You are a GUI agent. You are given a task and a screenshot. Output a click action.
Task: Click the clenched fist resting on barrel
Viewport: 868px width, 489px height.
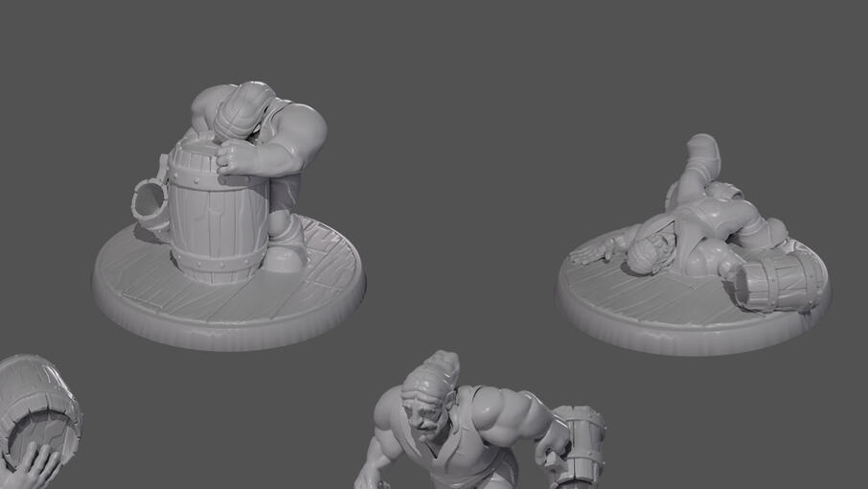(238, 156)
